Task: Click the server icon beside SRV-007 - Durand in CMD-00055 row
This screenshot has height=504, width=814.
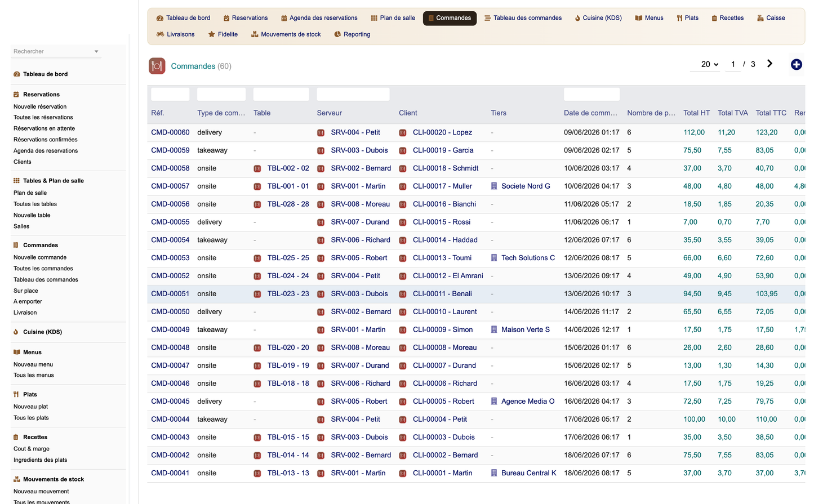Action: point(321,222)
